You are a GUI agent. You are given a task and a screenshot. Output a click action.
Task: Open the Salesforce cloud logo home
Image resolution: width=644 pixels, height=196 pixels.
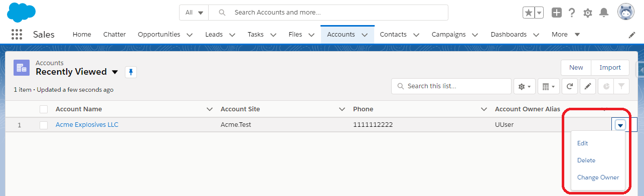22,12
